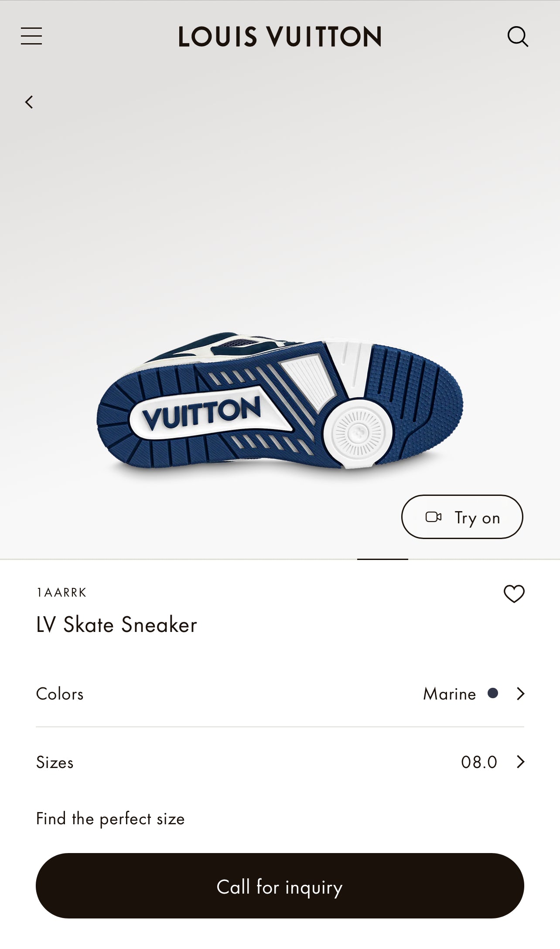This screenshot has height=949, width=560.
Task: Click the camera icon inside Try on
Action: pos(433,517)
